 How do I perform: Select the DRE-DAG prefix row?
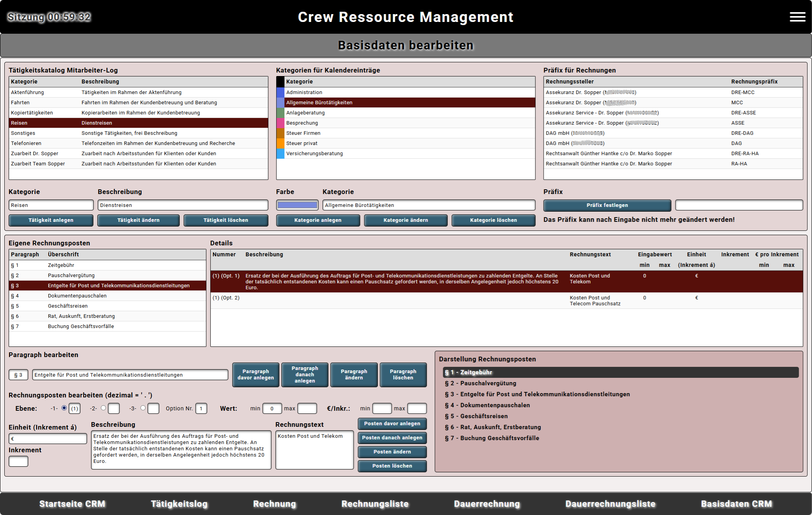tap(672, 133)
